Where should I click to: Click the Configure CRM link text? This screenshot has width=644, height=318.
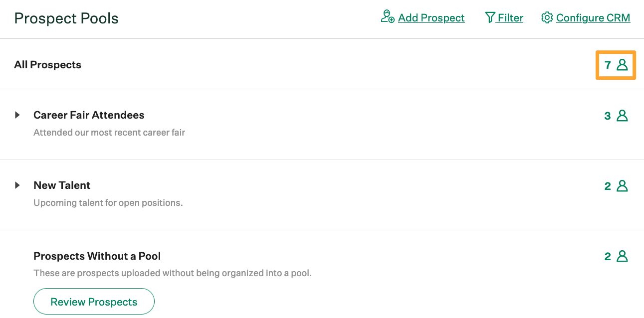coord(593,17)
